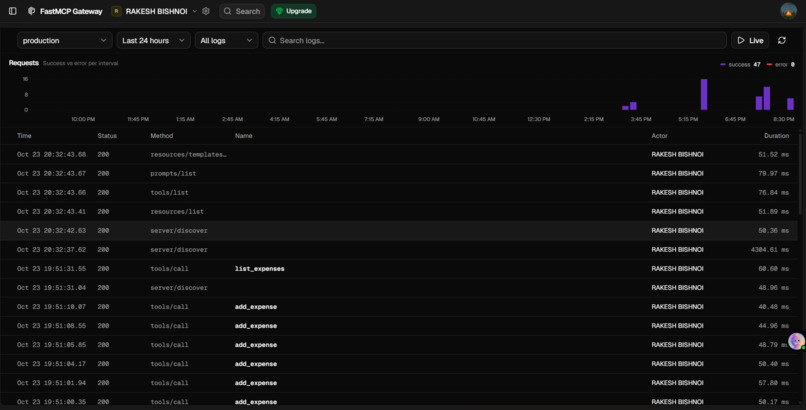
Task: Click the Method column header
Action: click(x=161, y=136)
